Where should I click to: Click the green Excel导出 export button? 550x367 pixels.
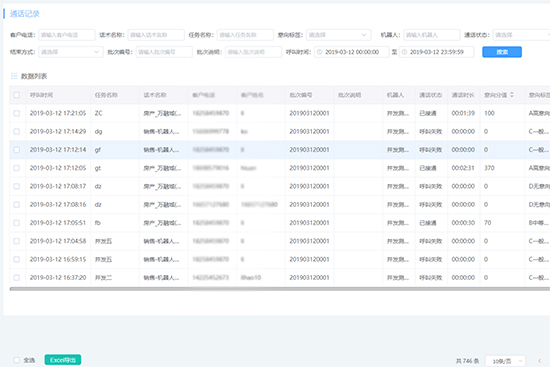pos(63,360)
